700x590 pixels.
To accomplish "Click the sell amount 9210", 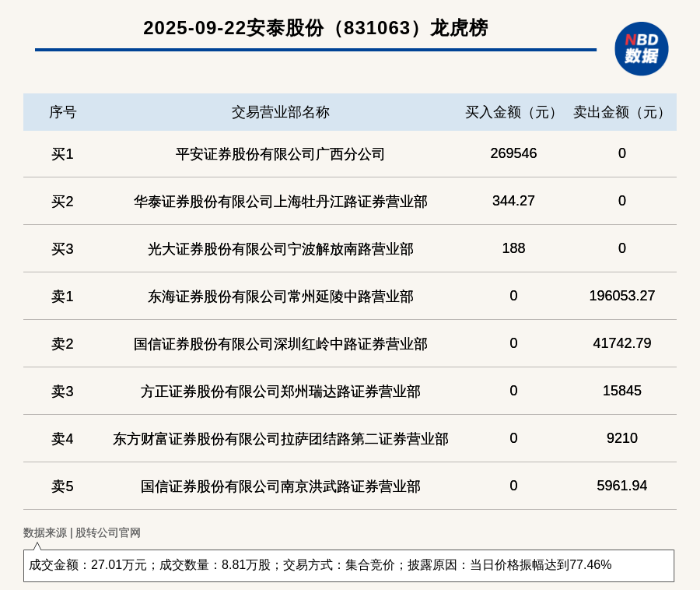I will point(622,437).
